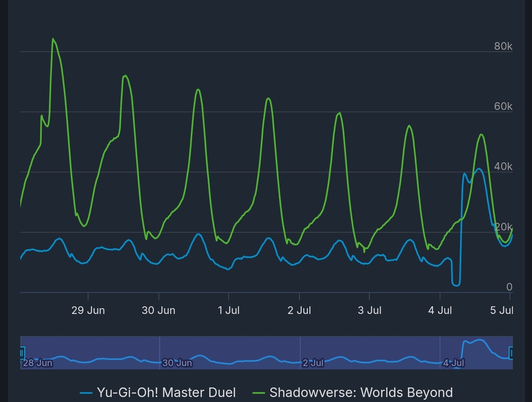The height and width of the screenshot is (402, 532).
Task: Click the 2 Jul main x-axis label
Action: coord(299,310)
